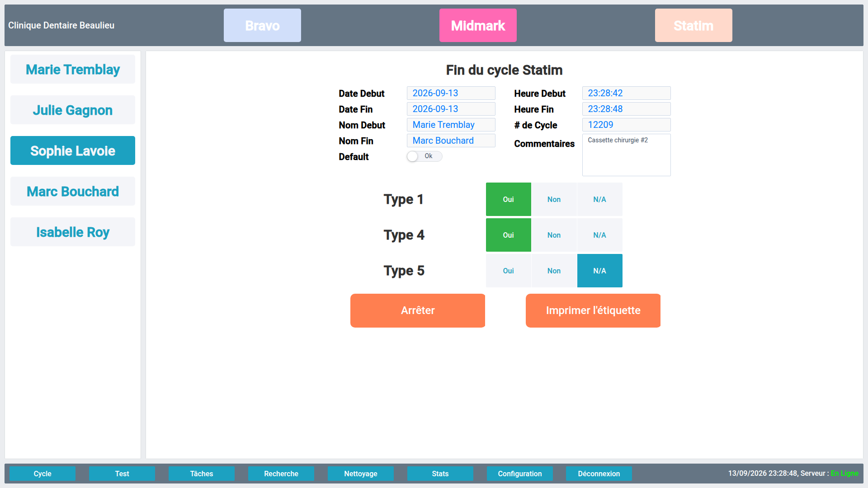Select N/A for Type 4
Screen dimensions: 868x488
tap(600, 235)
